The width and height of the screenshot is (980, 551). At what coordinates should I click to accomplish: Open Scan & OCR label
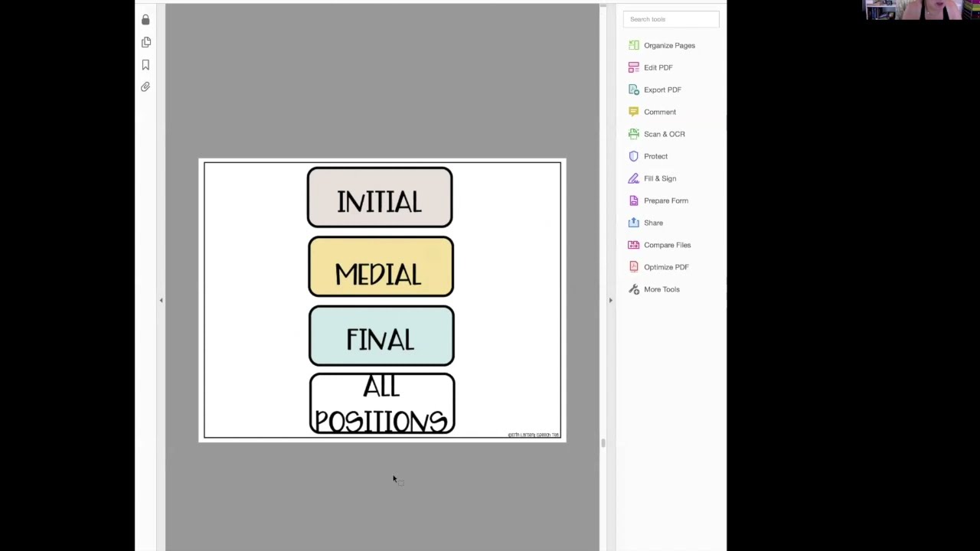[x=664, y=134]
